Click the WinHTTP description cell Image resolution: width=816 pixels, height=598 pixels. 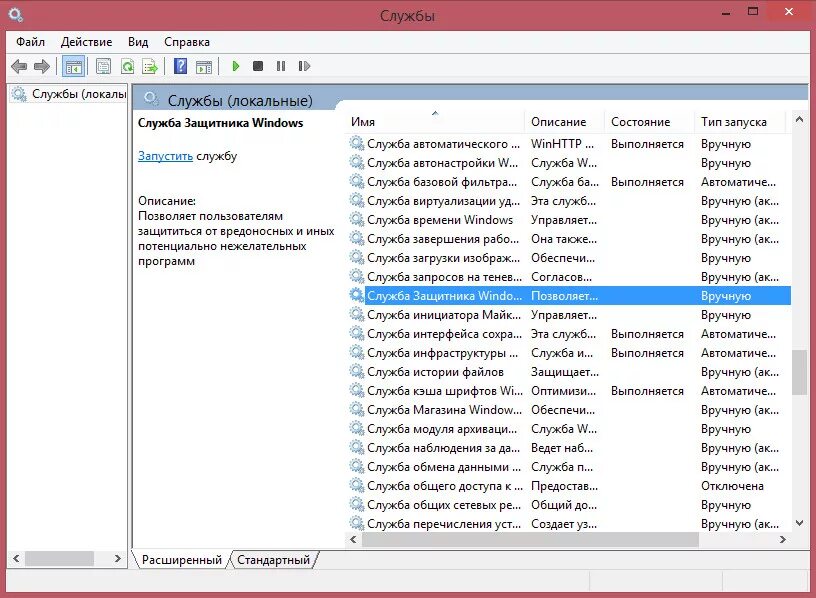tap(562, 144)
